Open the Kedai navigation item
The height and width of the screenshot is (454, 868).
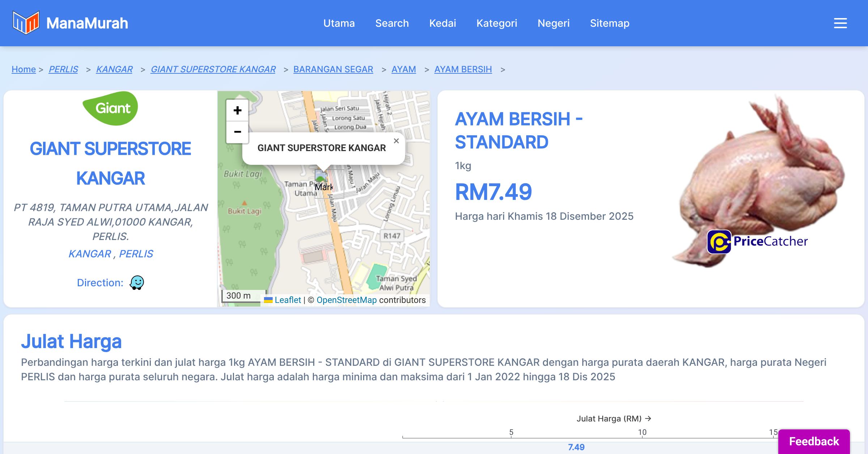point(442,23)
